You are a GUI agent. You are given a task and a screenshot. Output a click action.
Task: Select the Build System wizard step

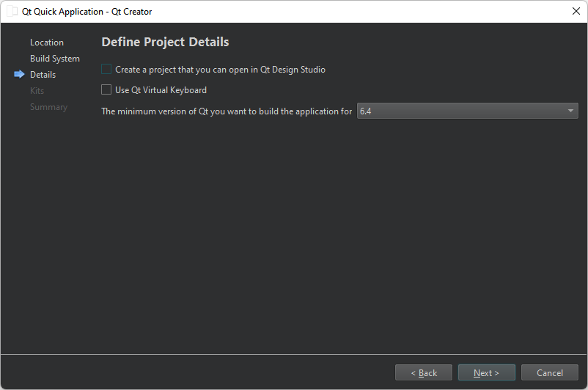[x=55, y=59]
